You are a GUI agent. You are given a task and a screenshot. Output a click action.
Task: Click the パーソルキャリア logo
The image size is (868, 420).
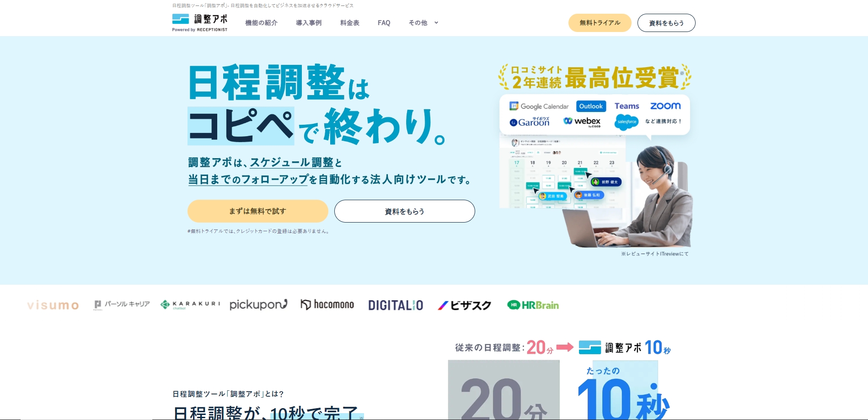(122, 305)
